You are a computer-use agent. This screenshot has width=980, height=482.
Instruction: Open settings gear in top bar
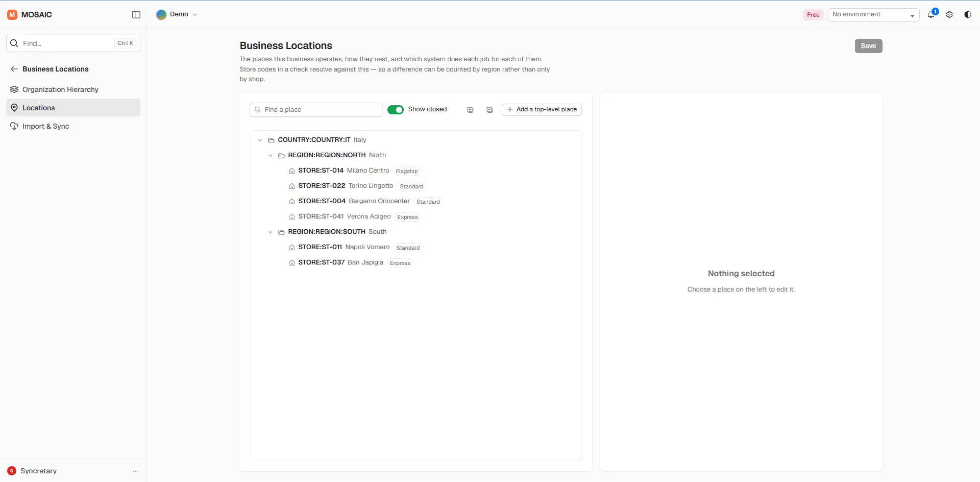(949, 15)
